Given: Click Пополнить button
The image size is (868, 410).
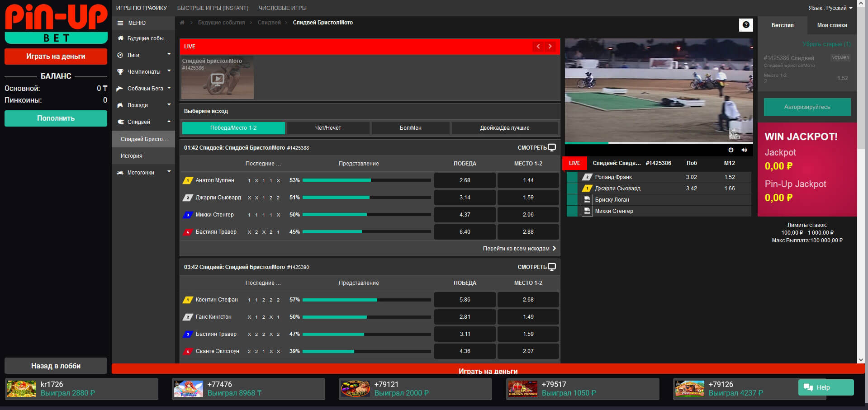Looking at the screenshot, I should (x=56, y=118).
